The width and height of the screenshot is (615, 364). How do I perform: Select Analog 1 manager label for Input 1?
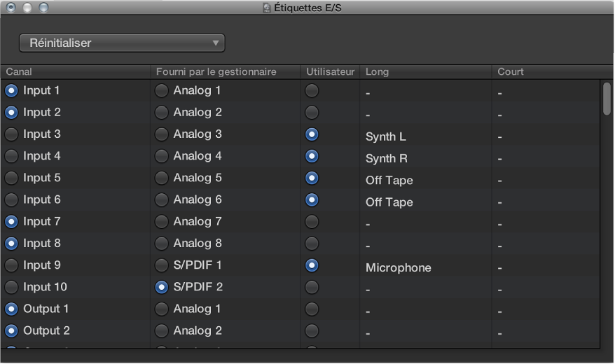point(162,90)
